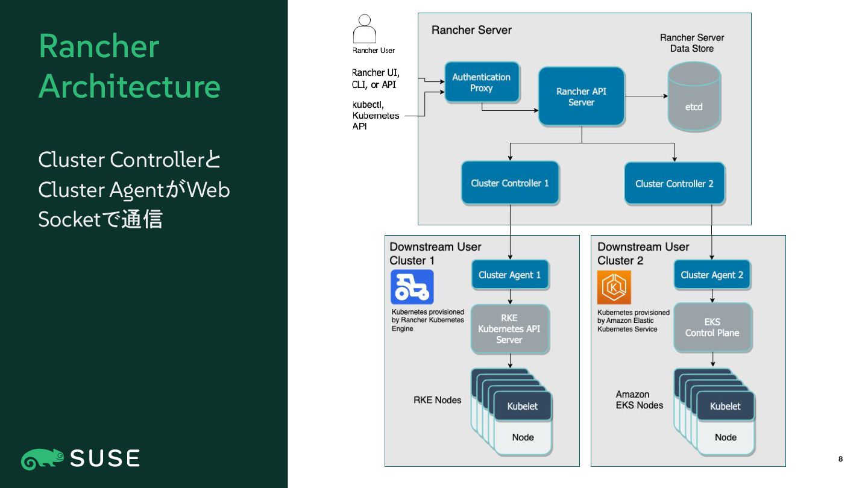The image size is (868, 488).
Task: Select the Rancher Kubernetes Engine caption
Action: (428, 321)
